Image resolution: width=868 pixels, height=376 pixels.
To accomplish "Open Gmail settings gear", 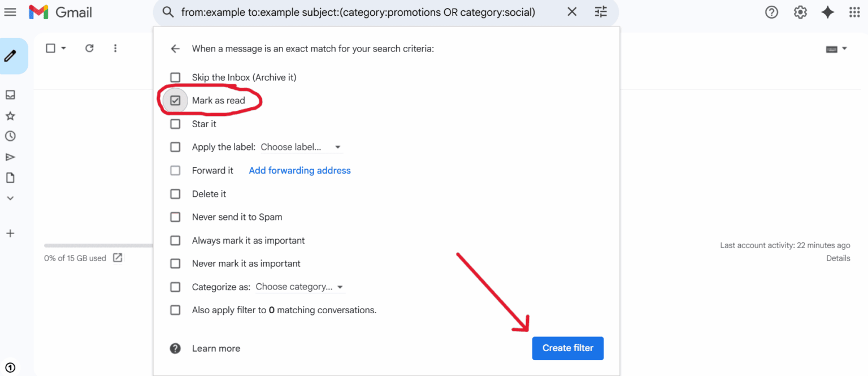I will [800, 12].
